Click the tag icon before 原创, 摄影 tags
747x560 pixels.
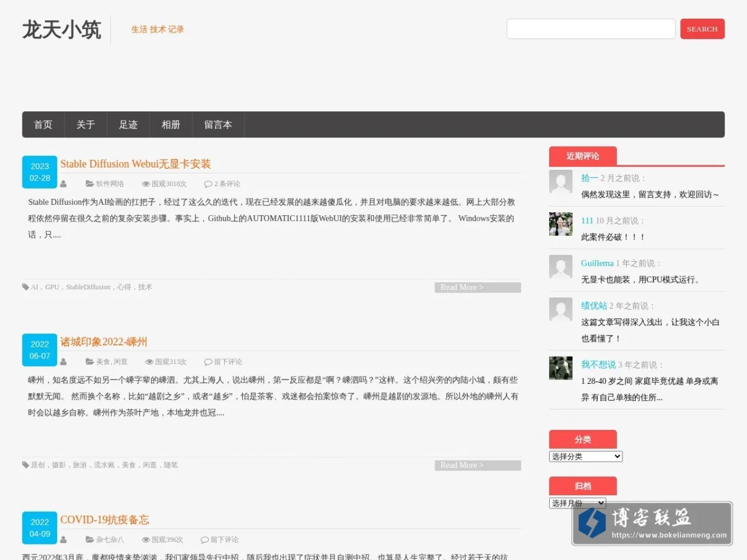(26, 465)
